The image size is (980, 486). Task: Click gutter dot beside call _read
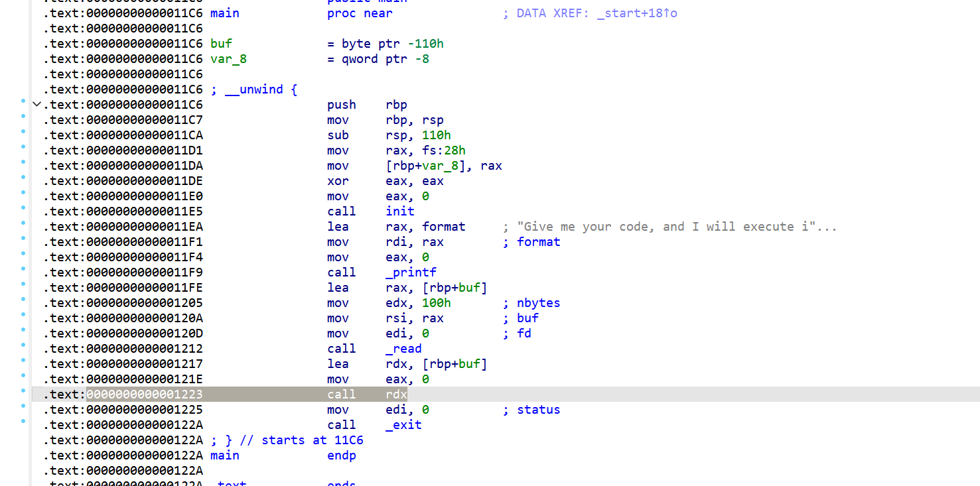[x=23, y=345]
